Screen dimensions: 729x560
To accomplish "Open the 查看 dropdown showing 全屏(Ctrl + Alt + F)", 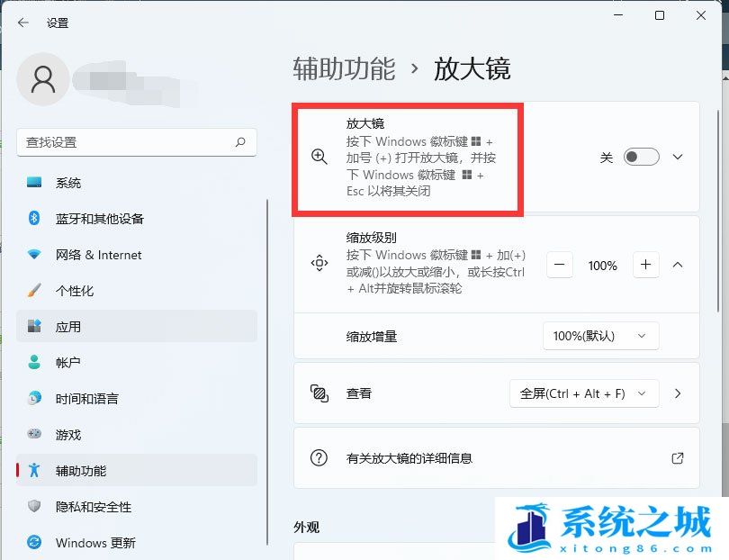I will pos(583,393).
